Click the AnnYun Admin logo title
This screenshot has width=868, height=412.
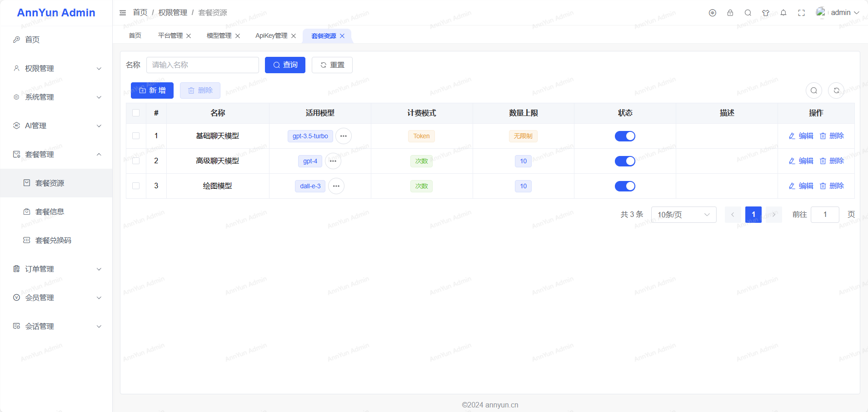(x=56, y=13)
